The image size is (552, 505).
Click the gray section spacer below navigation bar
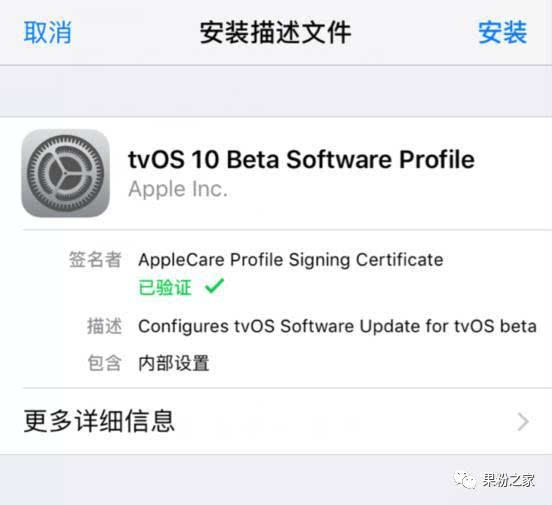[276, 91]
